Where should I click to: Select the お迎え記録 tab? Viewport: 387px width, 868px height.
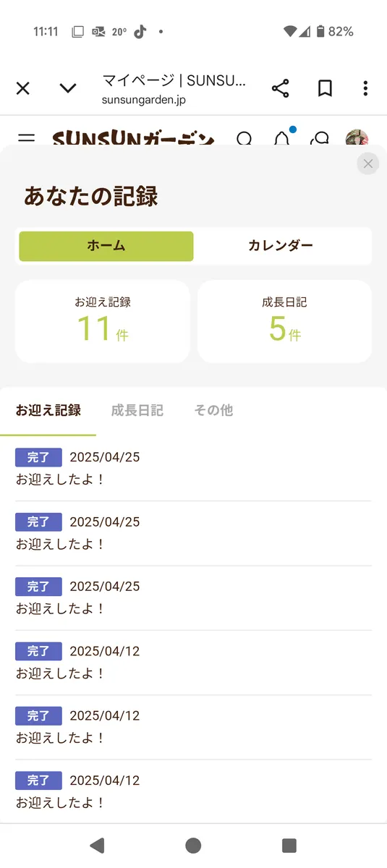(x=48, y=410)
